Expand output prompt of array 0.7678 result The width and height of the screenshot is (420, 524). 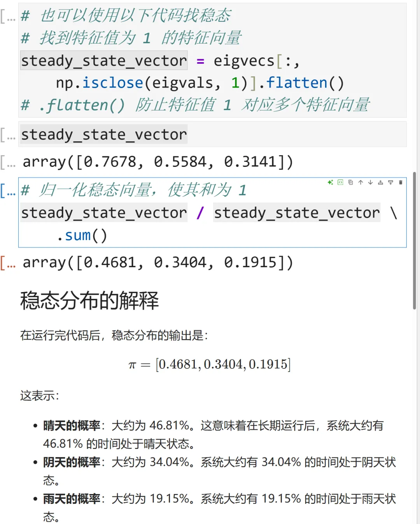pyautogui.click(x=8, y=162)
